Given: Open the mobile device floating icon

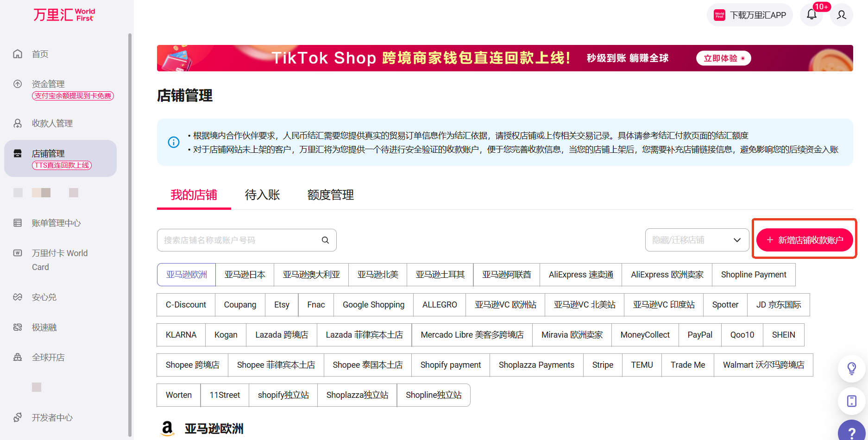Looking at the screenshot, I should point(851,401).
